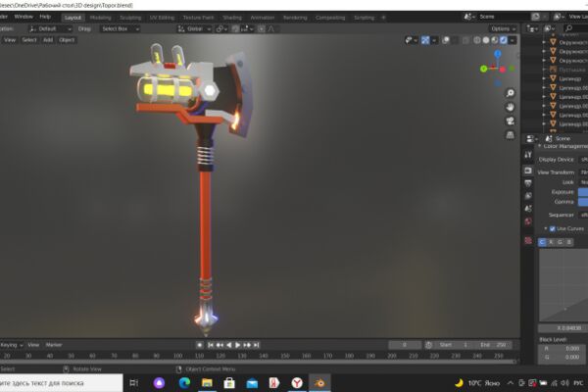Open the Help menu

45,17
